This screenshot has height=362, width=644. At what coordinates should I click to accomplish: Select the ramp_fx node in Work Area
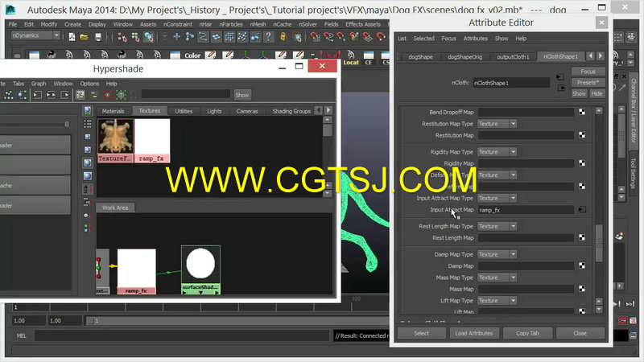tap(136, 271)
